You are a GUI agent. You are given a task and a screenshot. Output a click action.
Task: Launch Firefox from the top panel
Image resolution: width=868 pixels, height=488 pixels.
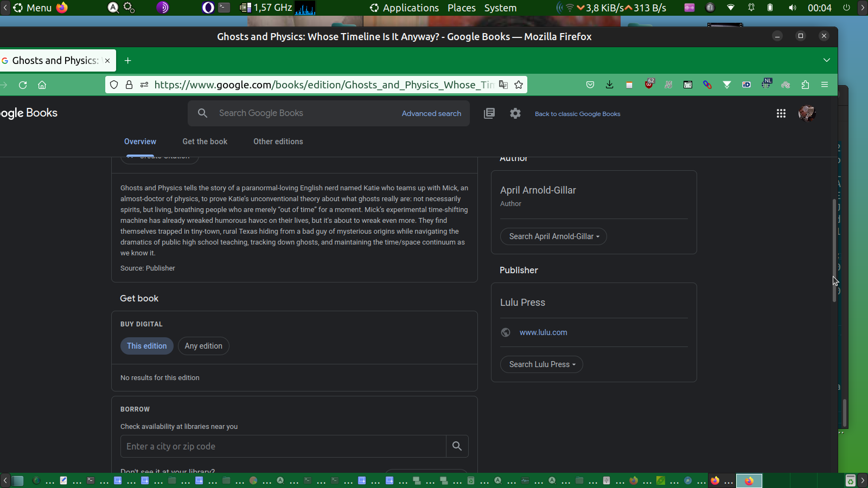point(62,8)
